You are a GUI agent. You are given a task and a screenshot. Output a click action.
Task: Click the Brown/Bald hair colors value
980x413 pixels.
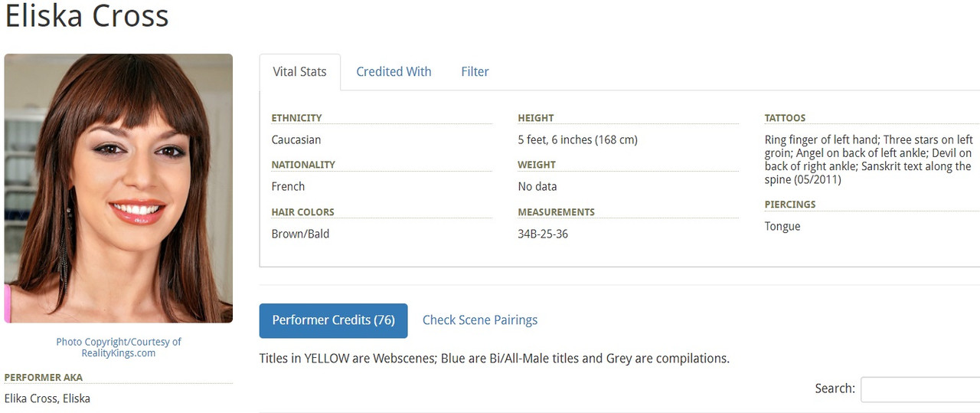[x=300, y=234]
